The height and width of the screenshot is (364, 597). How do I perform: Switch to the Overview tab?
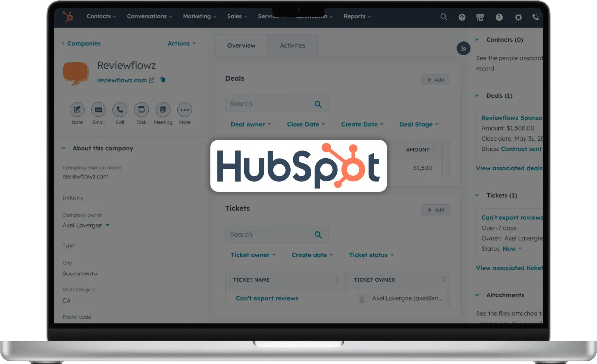241,46
